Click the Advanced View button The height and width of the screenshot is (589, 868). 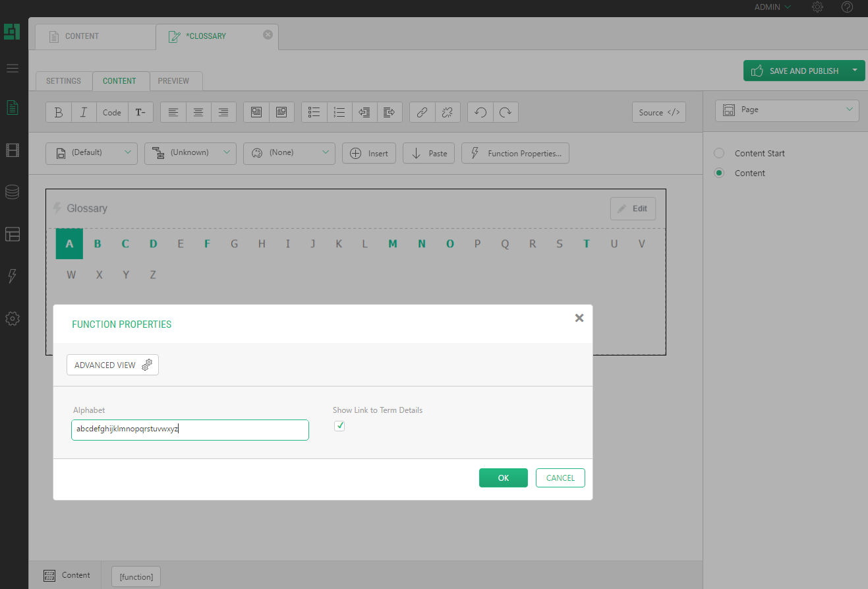(113, 365)
